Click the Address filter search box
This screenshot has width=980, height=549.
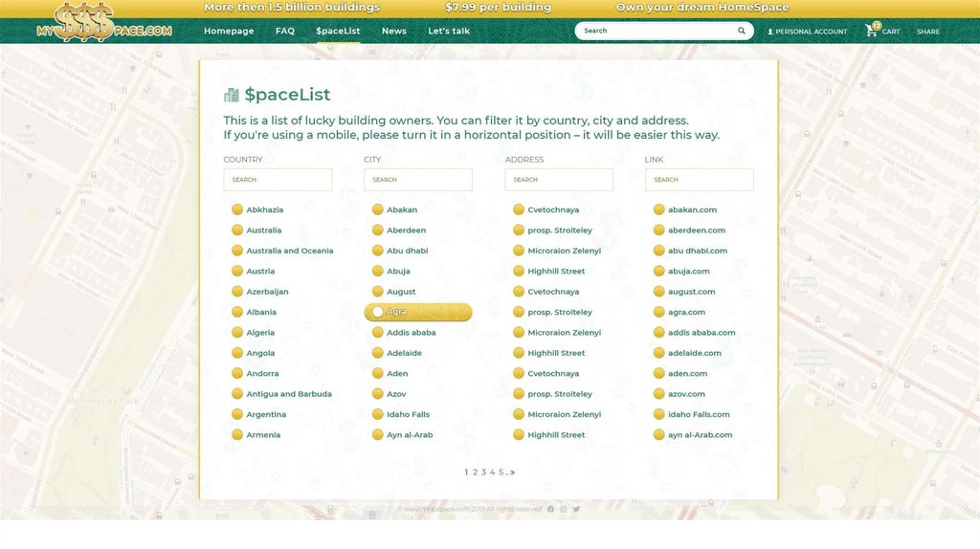click(x=559, y=180)
